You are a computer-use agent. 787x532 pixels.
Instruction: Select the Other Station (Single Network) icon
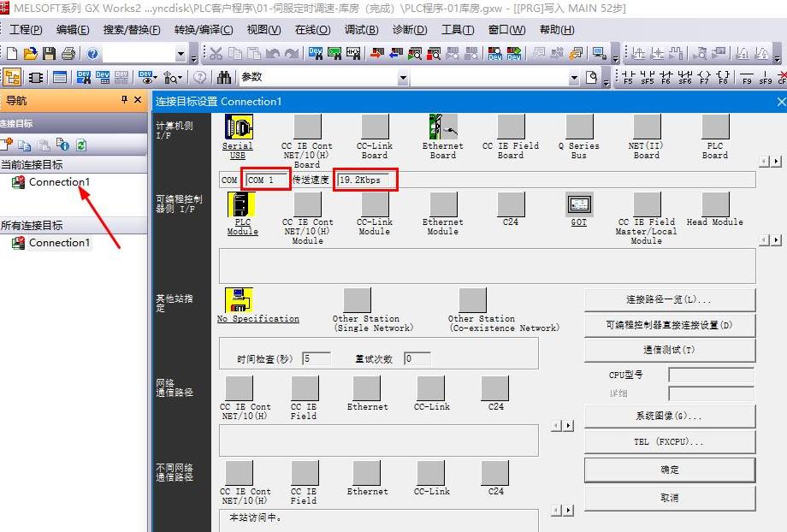[x=358, y=299]
